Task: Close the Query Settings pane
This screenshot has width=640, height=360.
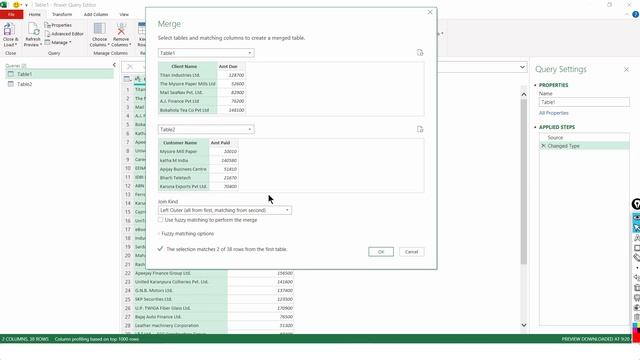Action: pyautogui.click(x=626, y=70)
